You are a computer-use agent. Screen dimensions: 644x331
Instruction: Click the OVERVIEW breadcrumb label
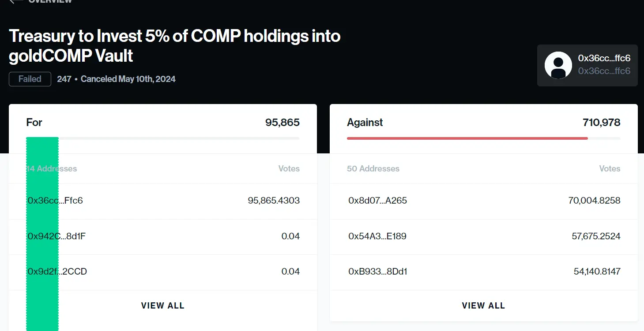click(x=50, y=2)
